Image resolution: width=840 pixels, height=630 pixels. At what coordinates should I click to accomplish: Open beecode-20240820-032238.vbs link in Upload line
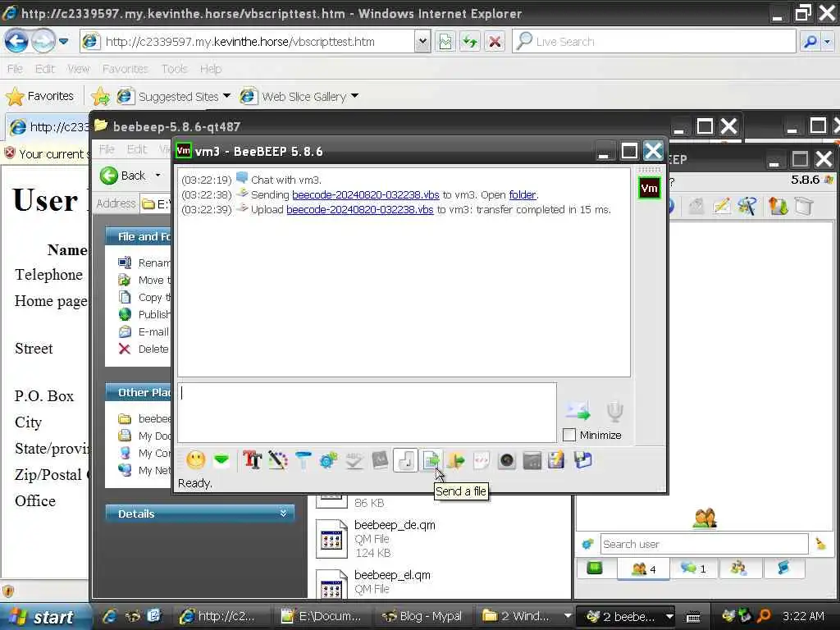click(x=359, y=209)
